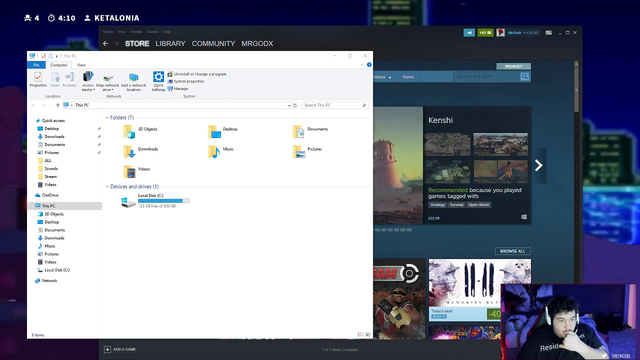Click News in Steam store nav

(408, 77)
